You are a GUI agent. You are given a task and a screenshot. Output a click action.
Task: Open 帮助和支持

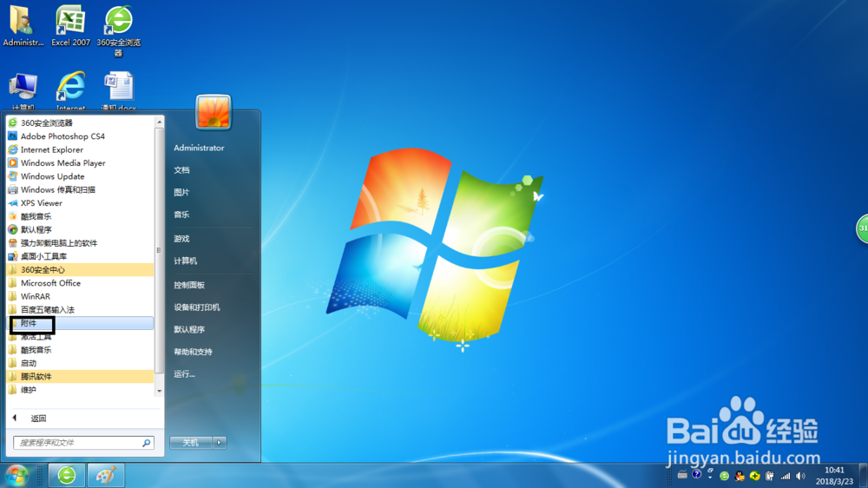click(x=193, y=352)
